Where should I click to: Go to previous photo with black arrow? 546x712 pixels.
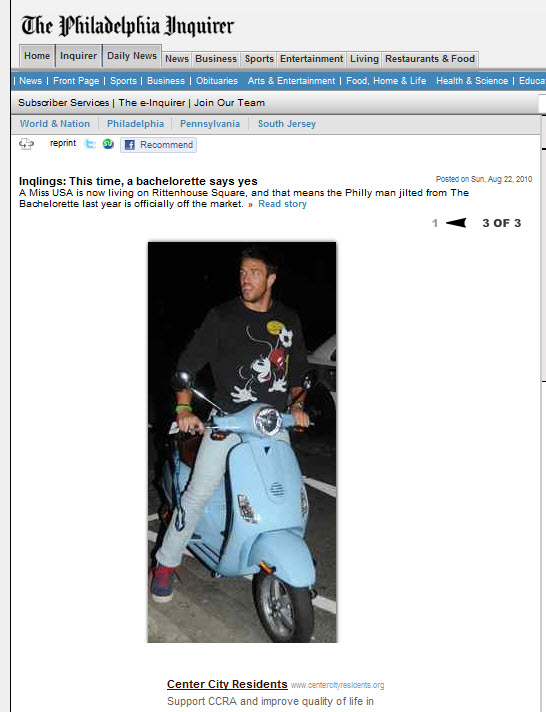(x=456, y=223)
